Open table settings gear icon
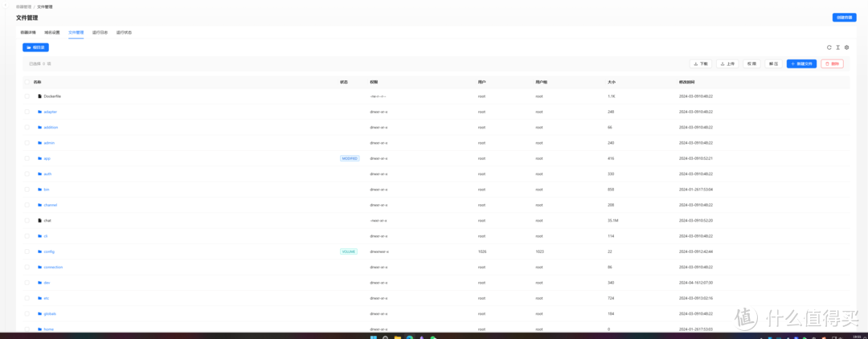This screenshot has height=339, width=868. point(846,47)
